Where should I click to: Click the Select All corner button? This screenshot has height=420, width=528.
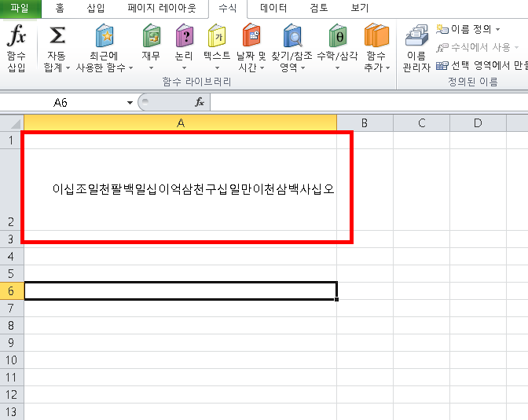pos(12,122)
